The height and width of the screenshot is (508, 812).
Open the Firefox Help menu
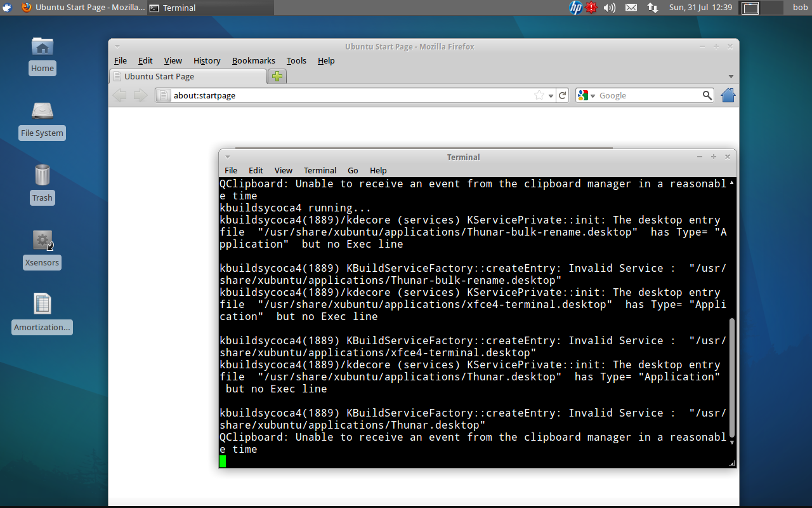coord(326,60)
